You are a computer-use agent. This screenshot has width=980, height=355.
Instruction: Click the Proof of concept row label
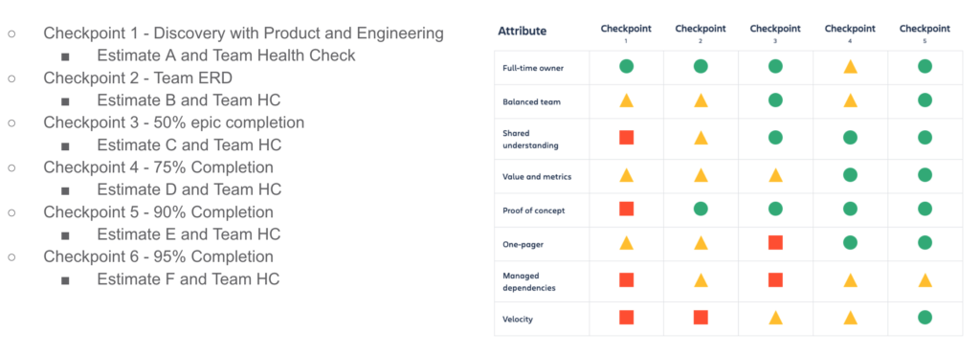tap(534, 211)
